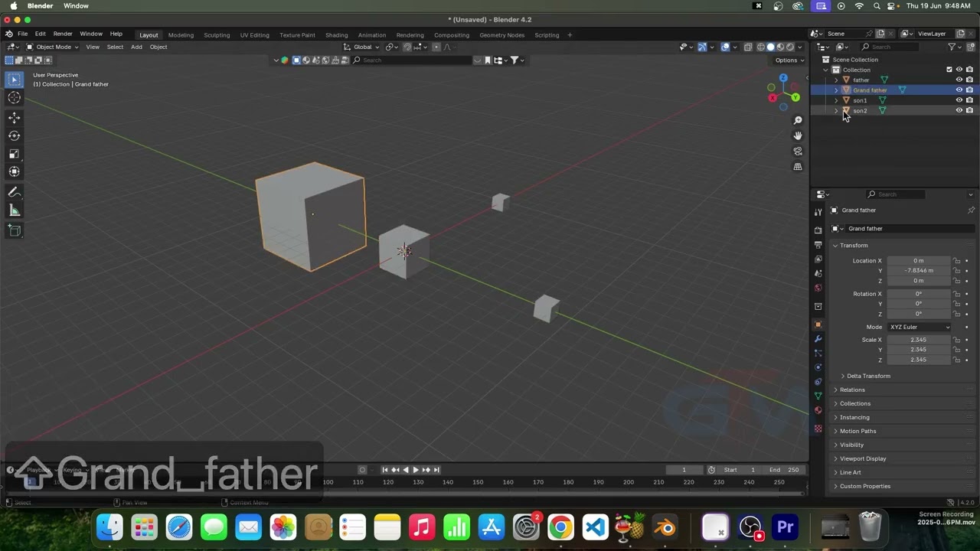Lock the Location X property

(x=957, y=261)
